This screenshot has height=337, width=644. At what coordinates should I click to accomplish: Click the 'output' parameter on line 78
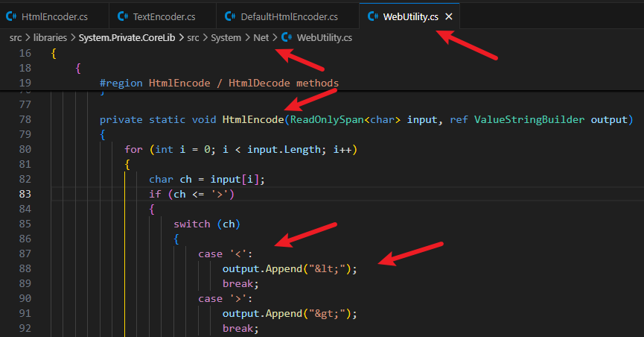[x=609, y=119]
